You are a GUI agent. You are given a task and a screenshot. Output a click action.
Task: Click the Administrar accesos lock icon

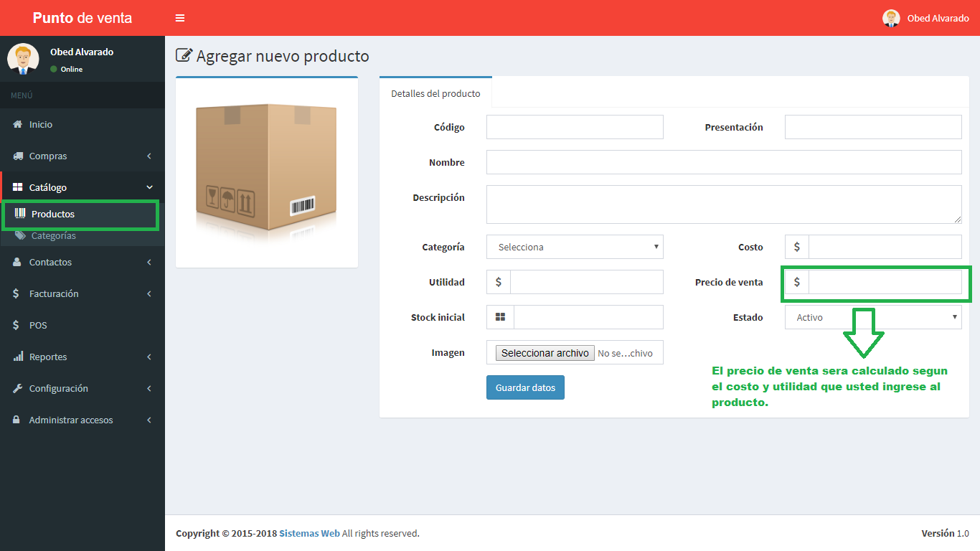tap(17, 420)
